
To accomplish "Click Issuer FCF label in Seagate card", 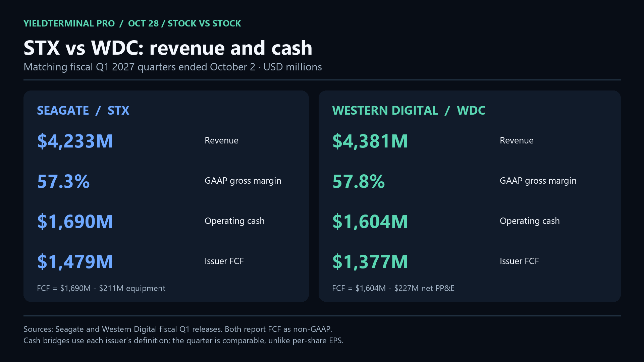I will coord(224,261).
